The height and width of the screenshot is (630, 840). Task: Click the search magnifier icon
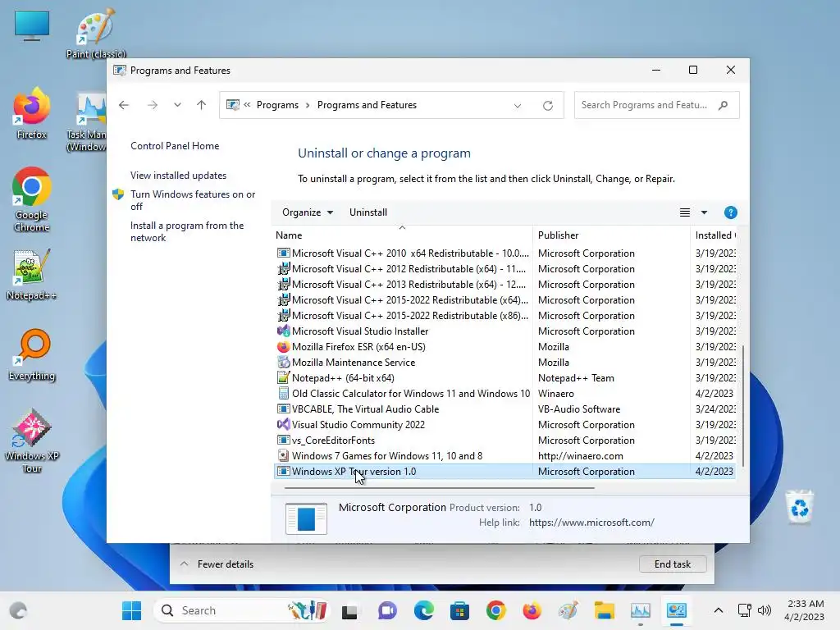coord(724,105)
